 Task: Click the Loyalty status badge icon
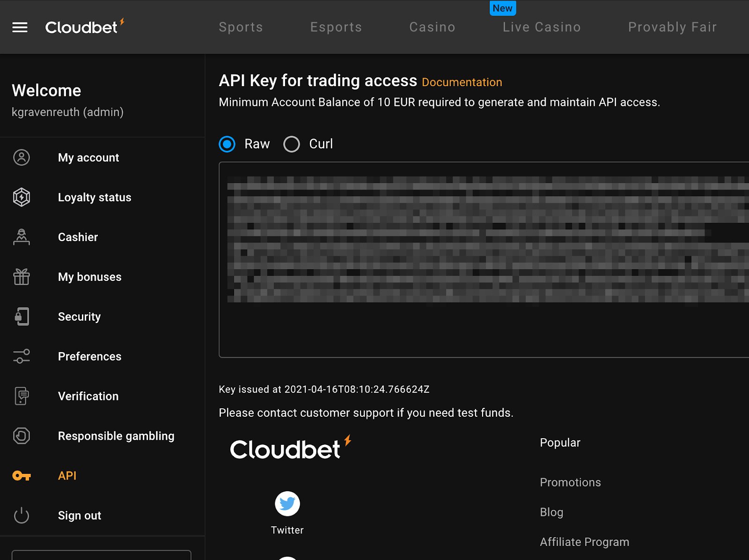coord(22,197)
